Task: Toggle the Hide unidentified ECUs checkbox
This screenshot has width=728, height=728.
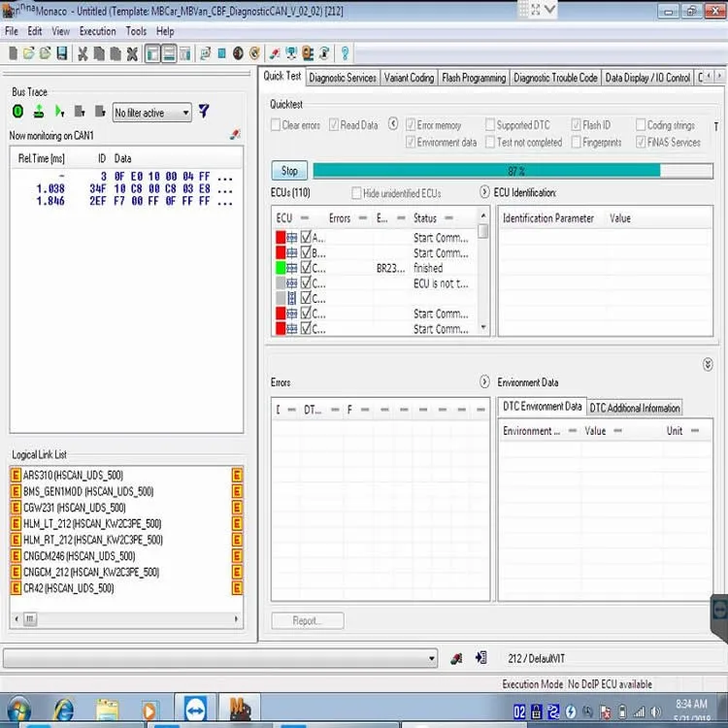Action: point(356,193)
